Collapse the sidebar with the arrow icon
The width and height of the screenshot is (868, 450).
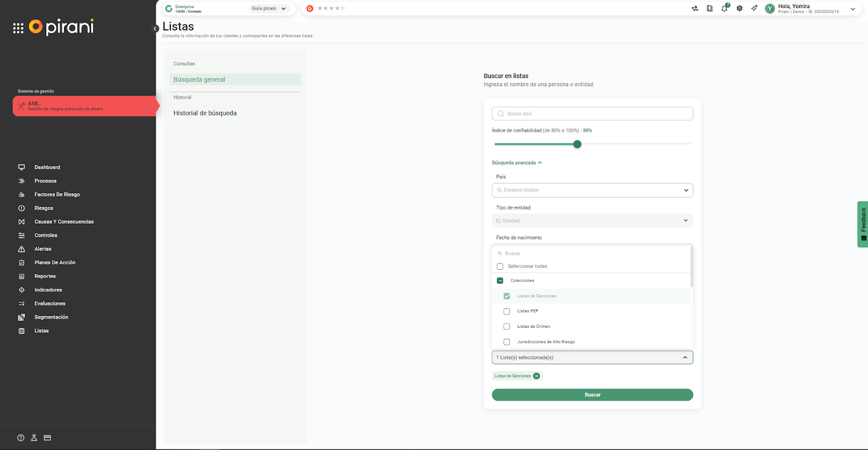pos(155,29)
